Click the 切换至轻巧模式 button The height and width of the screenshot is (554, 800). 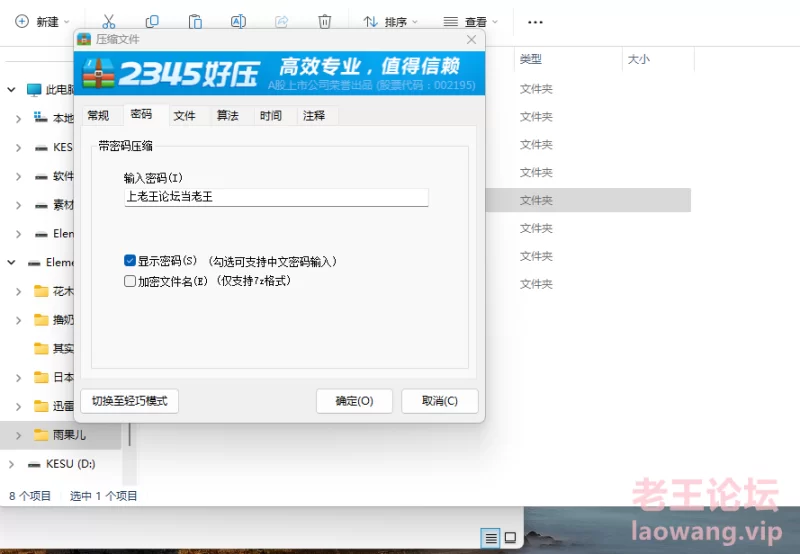130,401
